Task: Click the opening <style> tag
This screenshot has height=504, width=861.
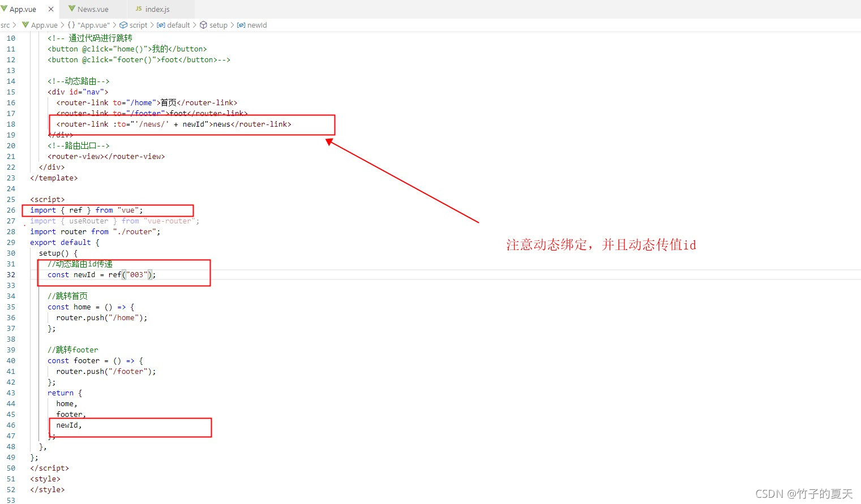Action: [x=45, y=479]
